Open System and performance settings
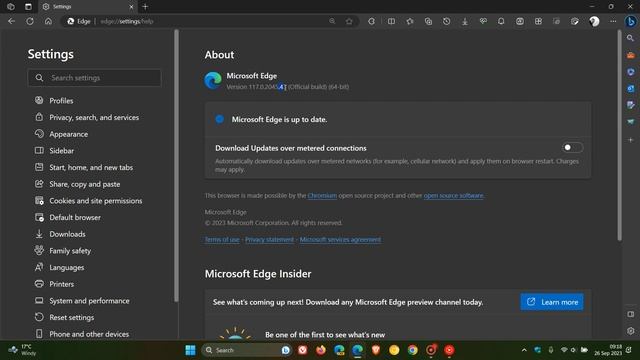Screen dimensions: 640x360 click(89, 301)
